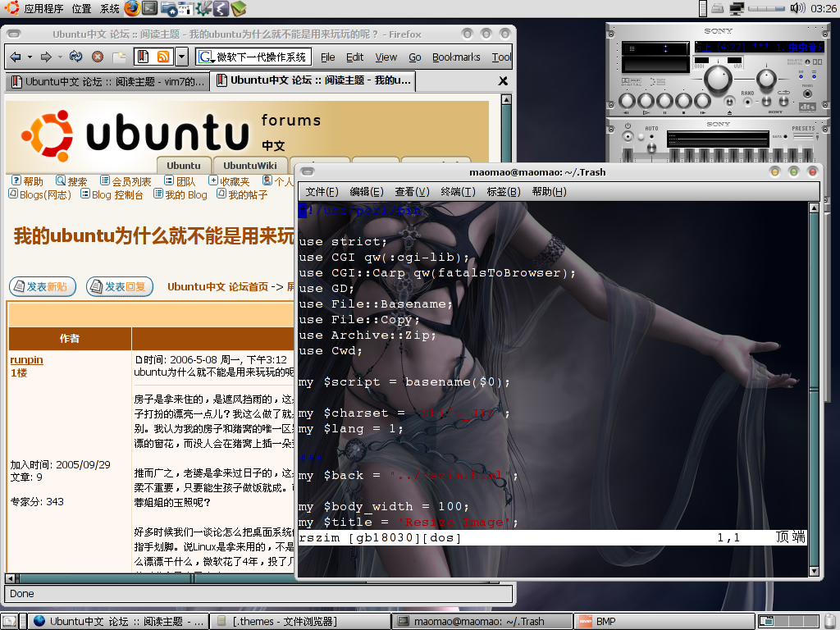The height and width of the screenshot is (630, 840).
Task: Open the 终端(T) menu in terminal
Action: [x=458, y=192]
